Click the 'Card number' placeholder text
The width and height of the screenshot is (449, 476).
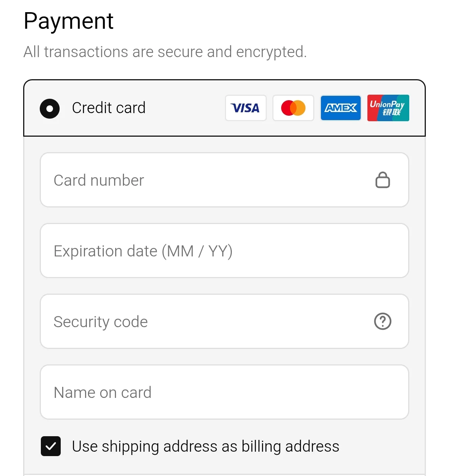(x=99, y=181)
